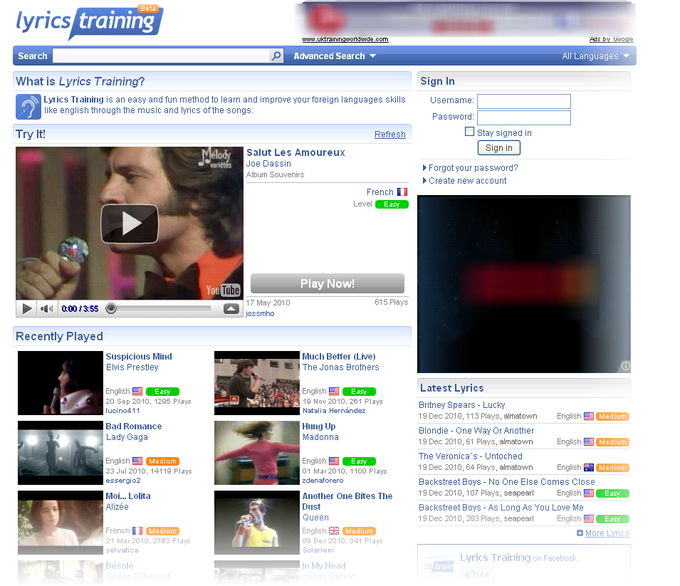Click the Joe Dassin artist link

268,164
